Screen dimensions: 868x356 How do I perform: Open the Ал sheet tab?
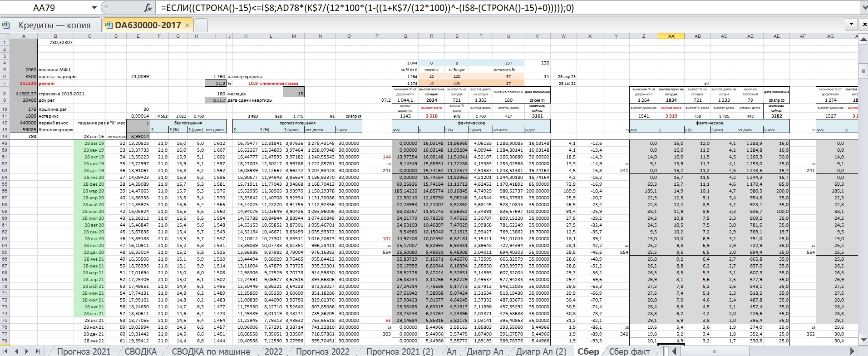[x=451, y=351]
